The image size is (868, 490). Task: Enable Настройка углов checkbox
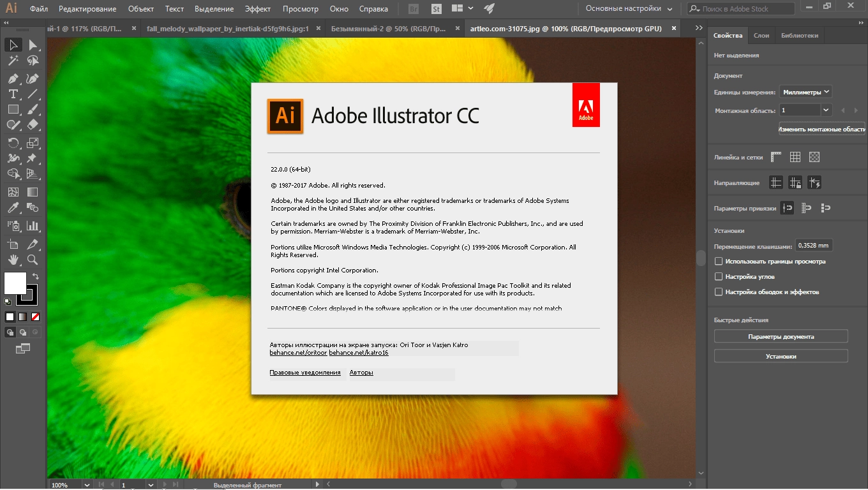(x=719, y=277)
